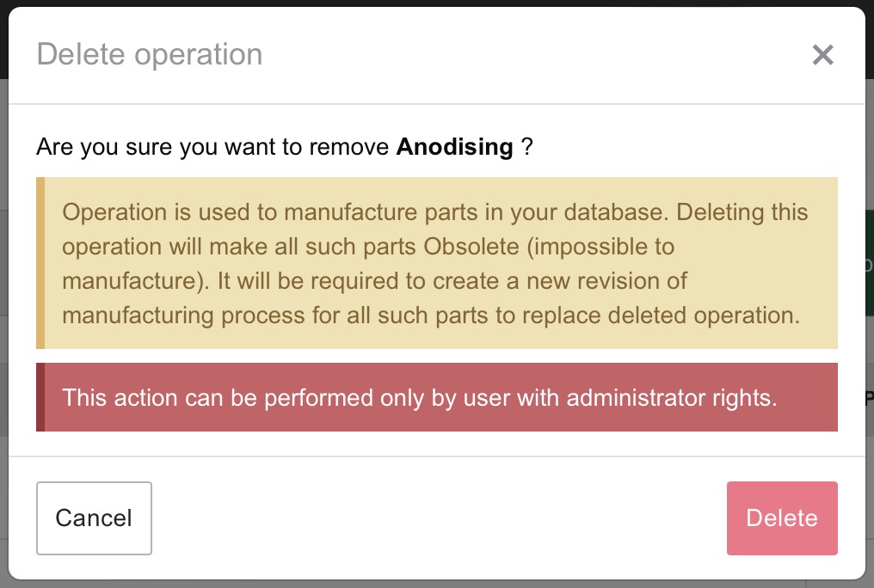
Task: Click "administrator rights" in the red alert
Action: coord(672,397)
